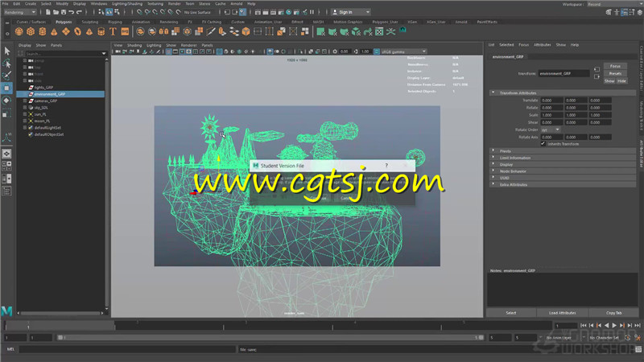Select the Lasso selection tool
The image size is (644, 362).
7,64
